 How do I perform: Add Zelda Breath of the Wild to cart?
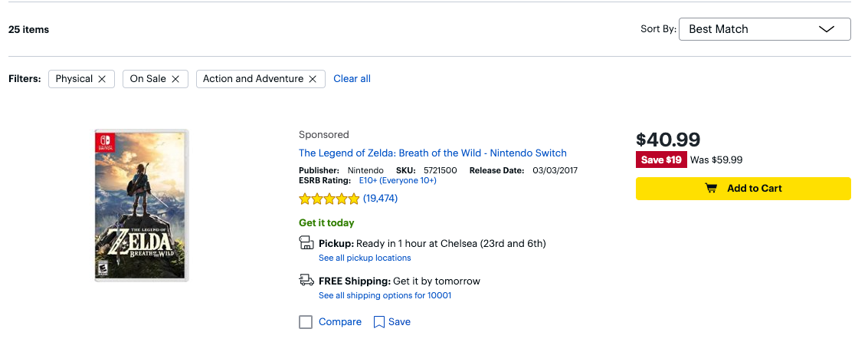click(x=743, y=189)
